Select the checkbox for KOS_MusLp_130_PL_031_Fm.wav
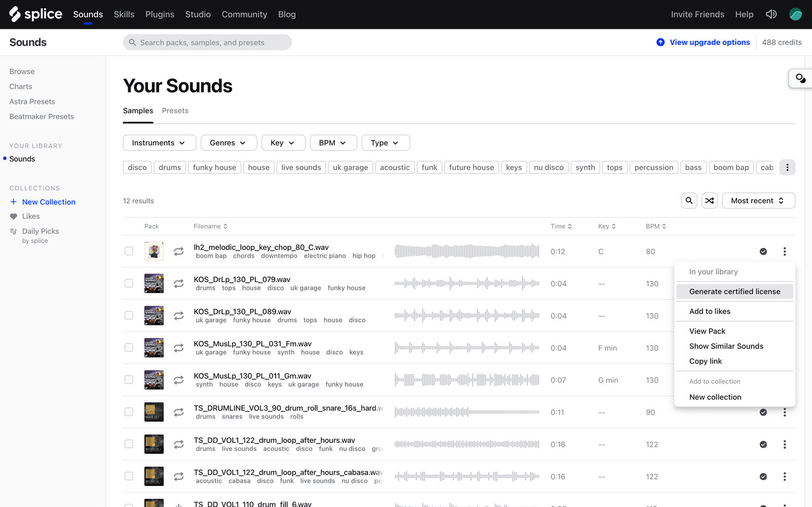Viewport: 812px width, 507px height. (x=129, y=347)
